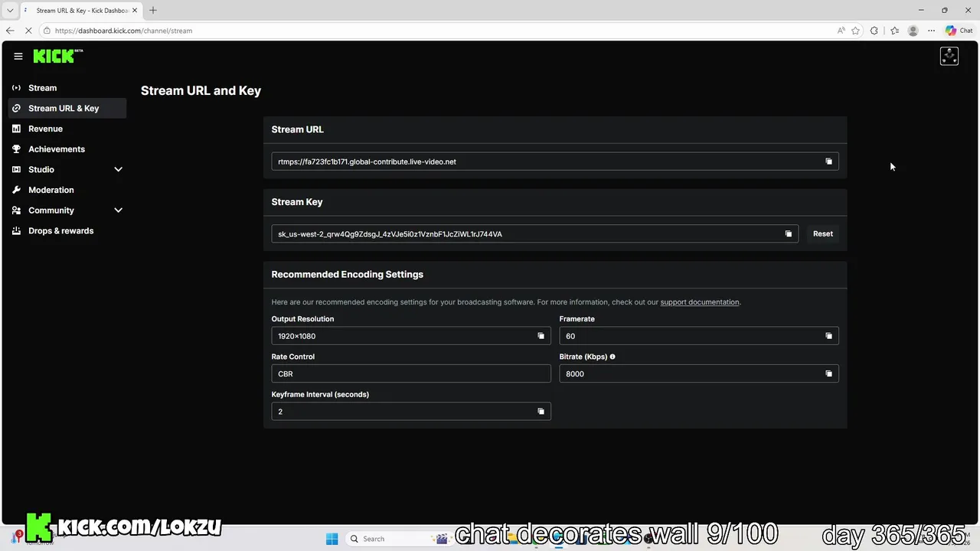This screenshot has height=551, width=980.
Task: Open the Windows Start menu
Action: (332, 539)
